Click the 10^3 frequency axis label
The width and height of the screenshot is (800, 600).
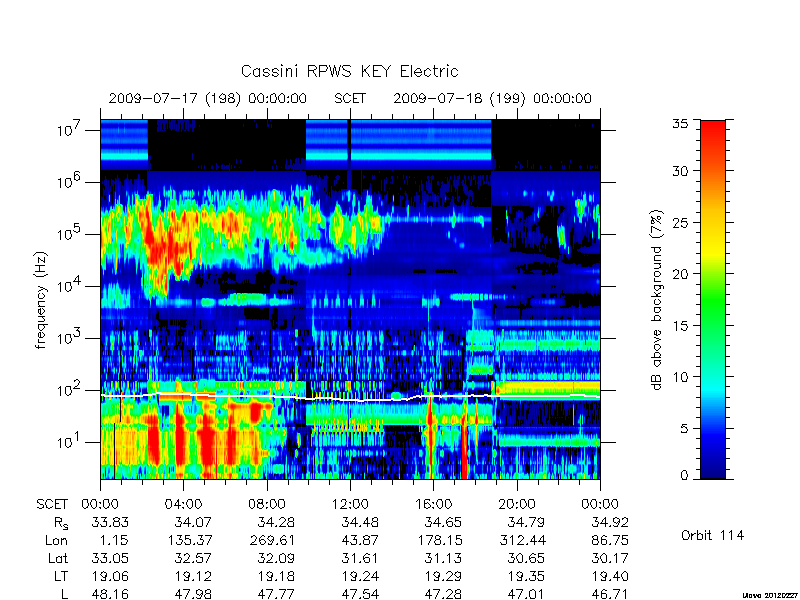[68, 337]
